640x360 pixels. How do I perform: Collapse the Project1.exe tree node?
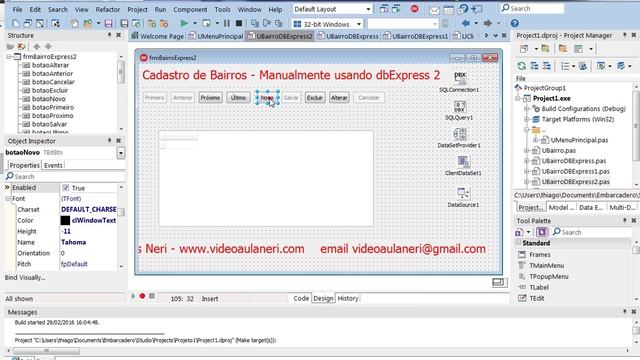pyautogui.click(x=518, y=98)
